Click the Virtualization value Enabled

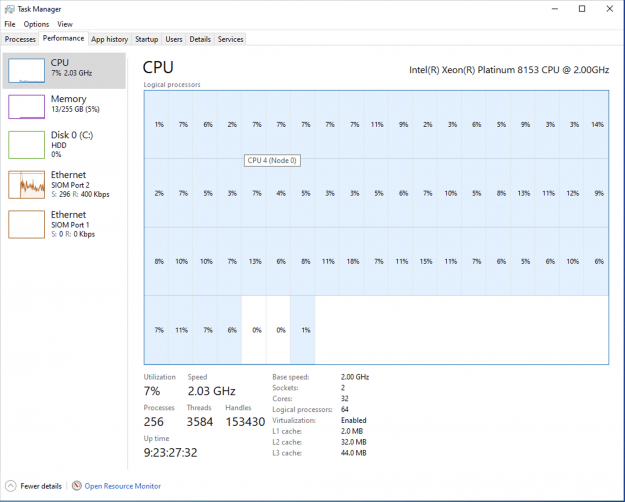354,420
